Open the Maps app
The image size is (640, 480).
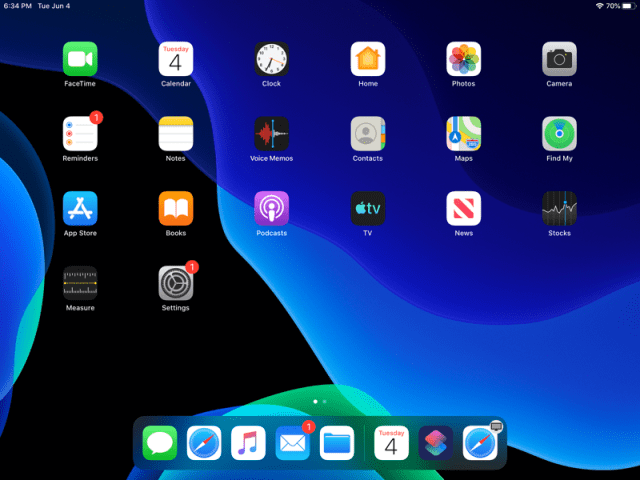pyautogui.click(x=463, y=133)
